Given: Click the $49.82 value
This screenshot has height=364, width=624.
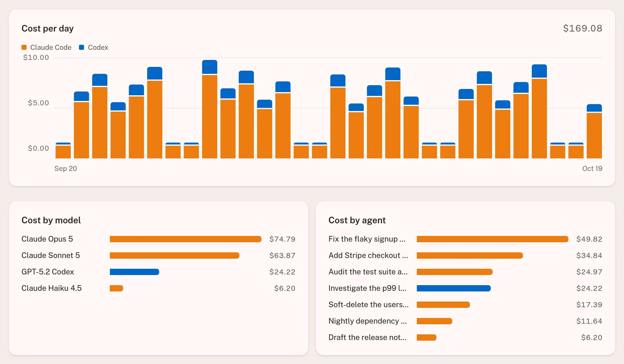Looking at the screenshot, I should click(589, 239).
